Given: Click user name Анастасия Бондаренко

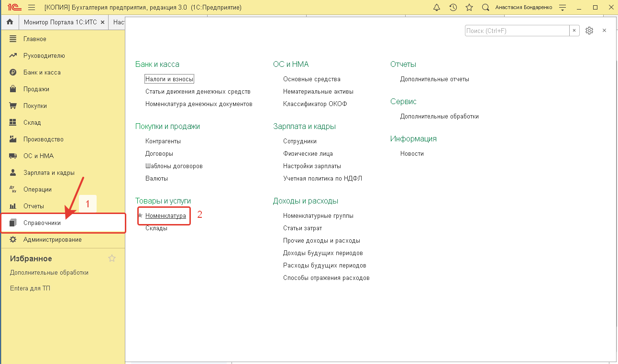Looking at the screenshot, I should tap(524, 8).
